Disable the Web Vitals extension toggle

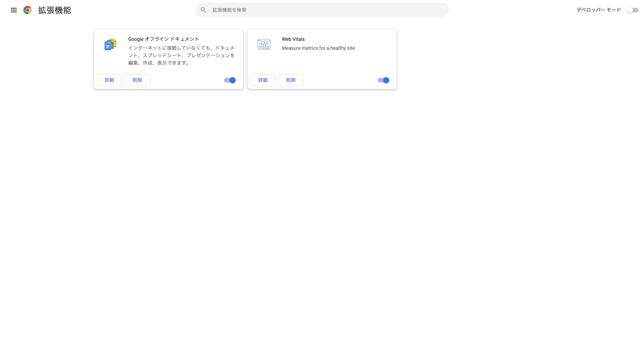(x=383, y=80)
